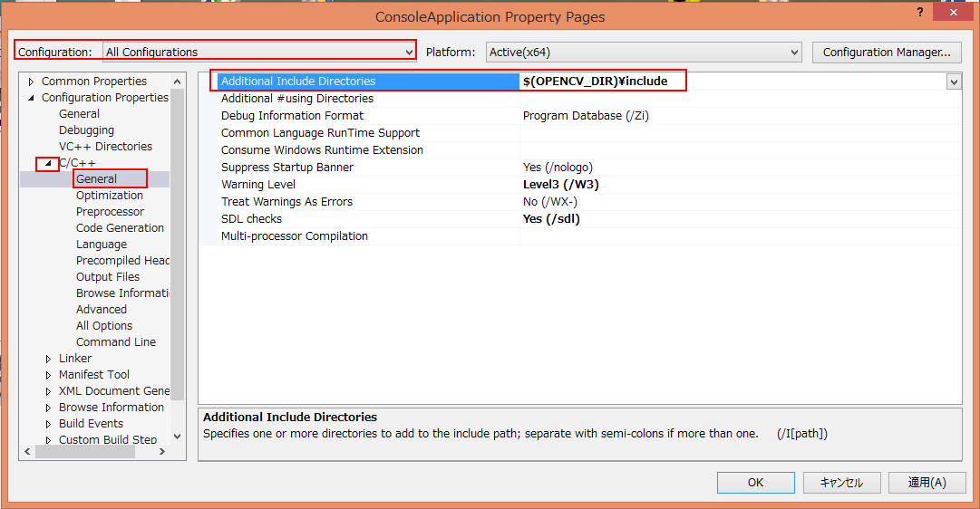Click the Debug Information Format property
Viewport: 980px width, 509px height.
pos(292,116)
